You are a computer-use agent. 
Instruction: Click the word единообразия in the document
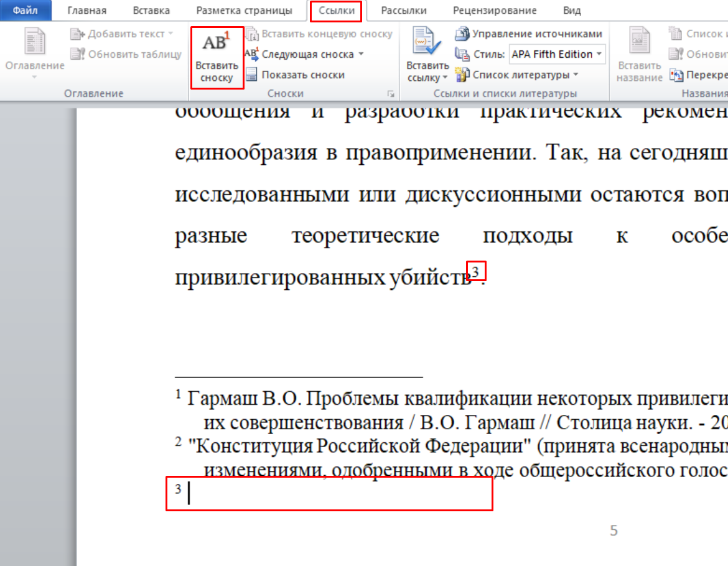(x=246, y=152)
